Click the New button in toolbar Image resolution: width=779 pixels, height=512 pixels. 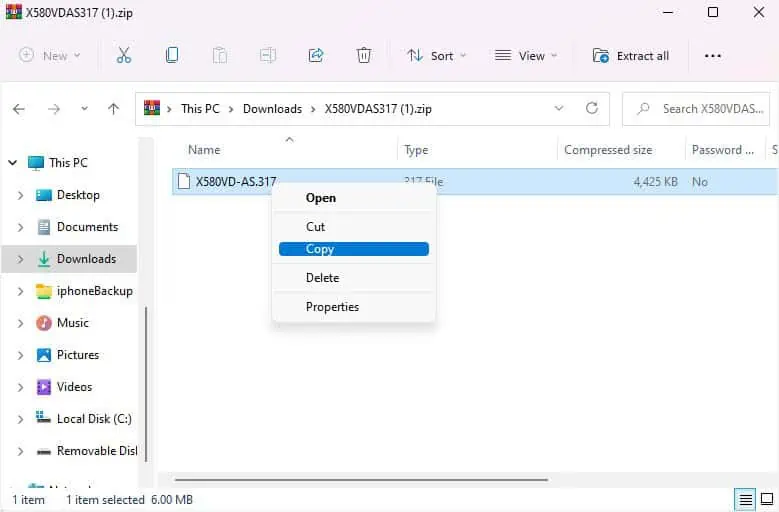49,56
